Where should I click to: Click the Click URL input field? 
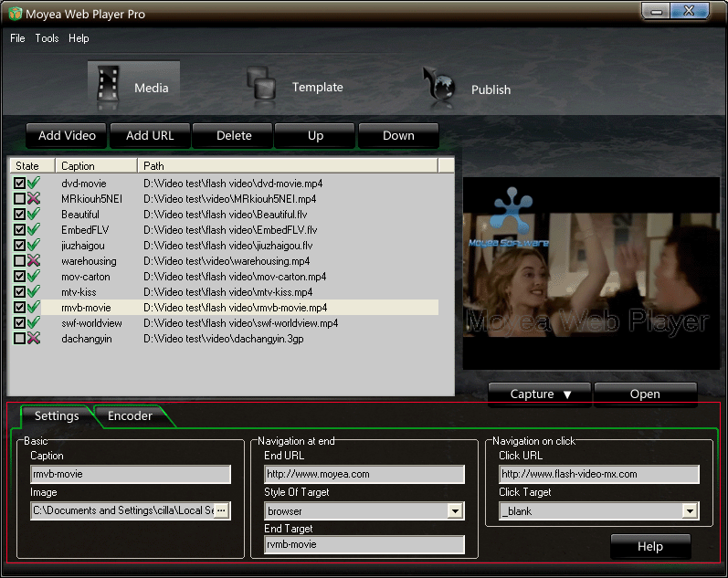tap(599, 474)
